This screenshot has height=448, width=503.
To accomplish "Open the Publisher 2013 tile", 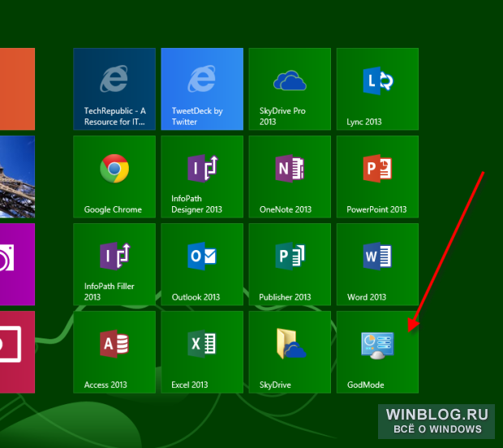I will pos(290,264).
